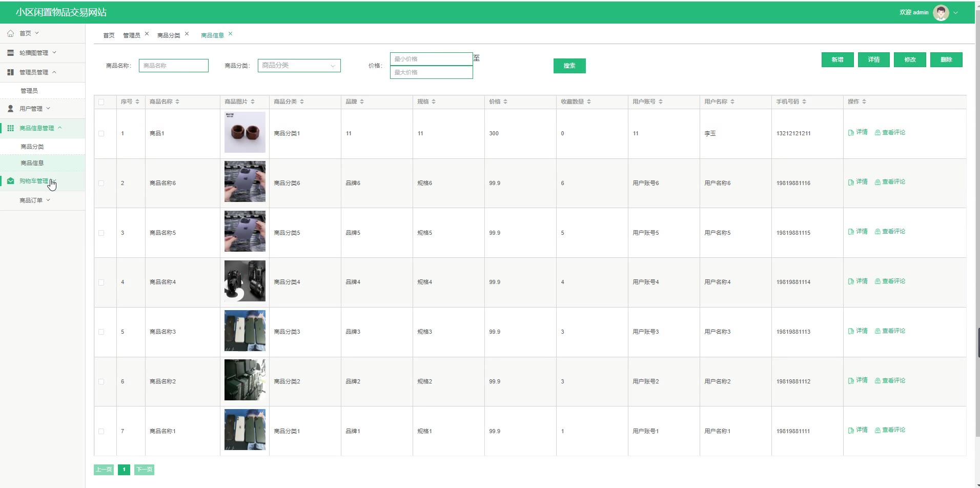The width and height of the screenshot is (980, 488).
Task: Click the 新增 button
Action: tap(838, 59)
